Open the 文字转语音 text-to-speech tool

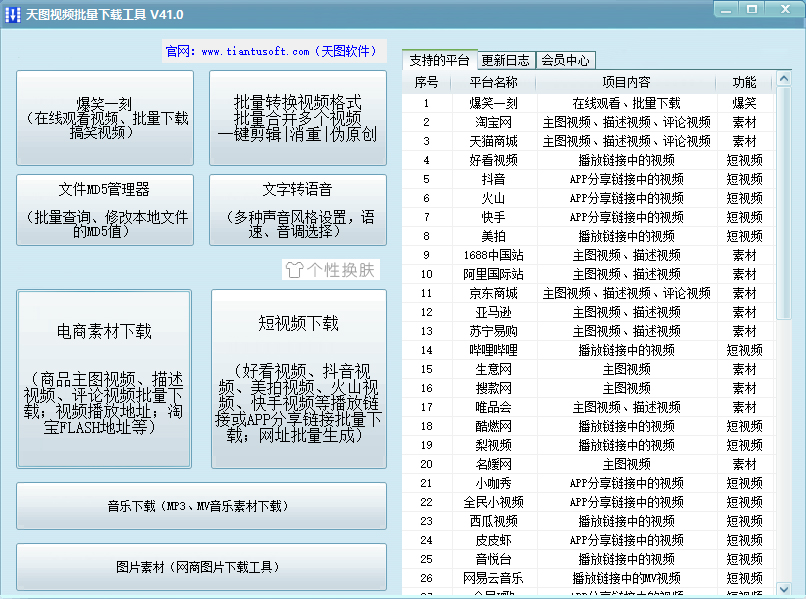(x=297, y=210)
